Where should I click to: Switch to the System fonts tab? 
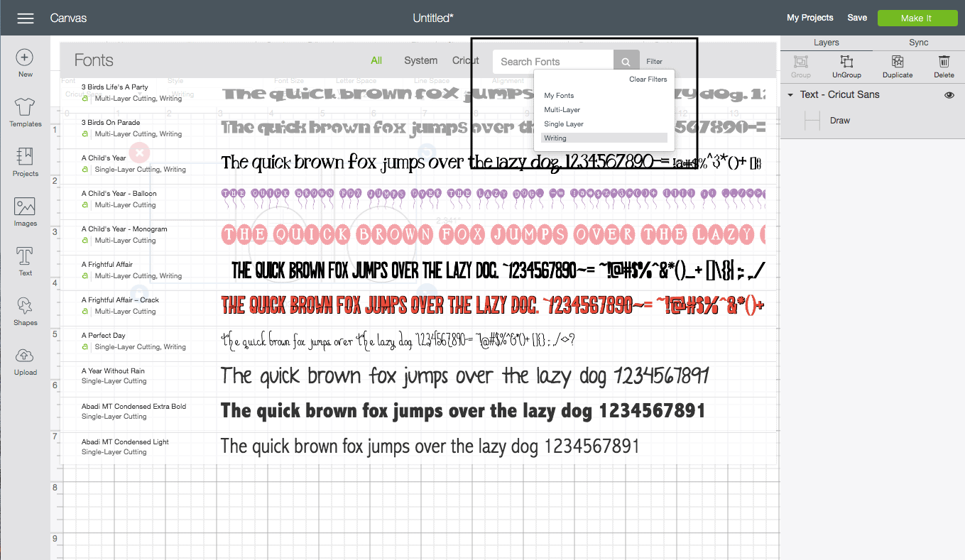(420, 61)
